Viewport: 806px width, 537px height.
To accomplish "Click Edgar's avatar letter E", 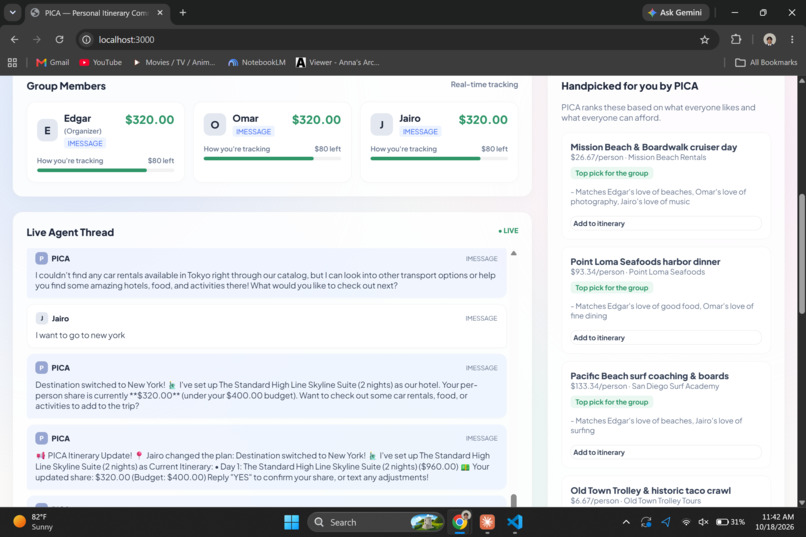I will click(47, 131).
